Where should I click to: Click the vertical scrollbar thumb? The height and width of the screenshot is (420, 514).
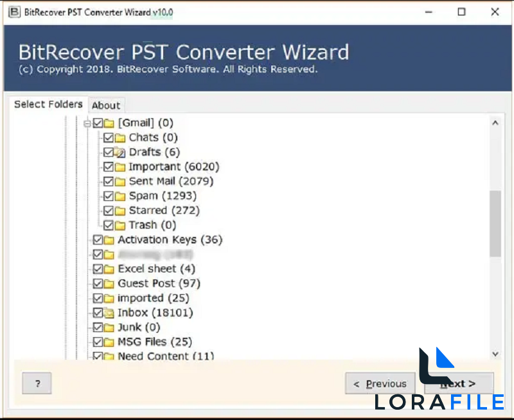point(495,223)
